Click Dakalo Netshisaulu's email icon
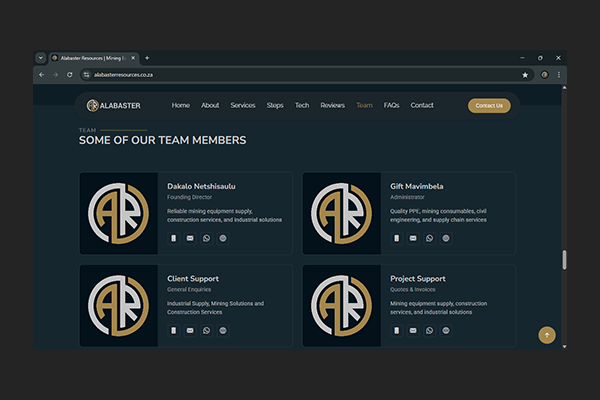Viewport: 600px width, 400px height. click(190, 238)
